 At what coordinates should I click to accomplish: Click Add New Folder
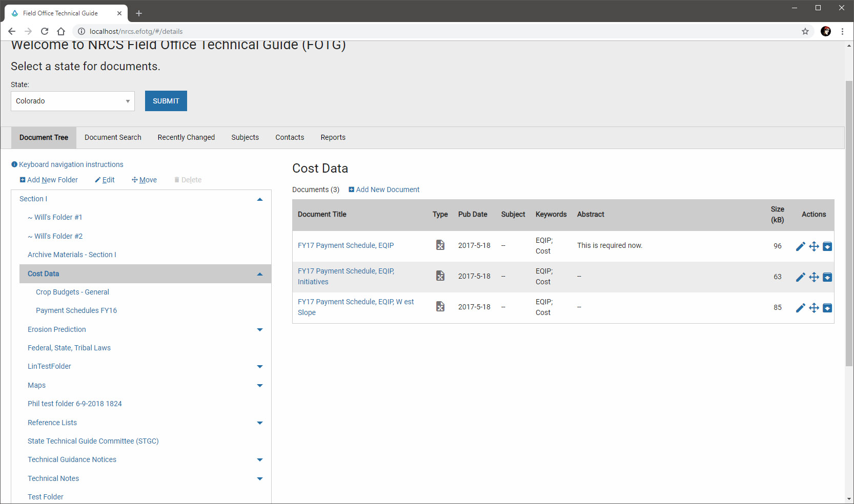pos(49,180)
